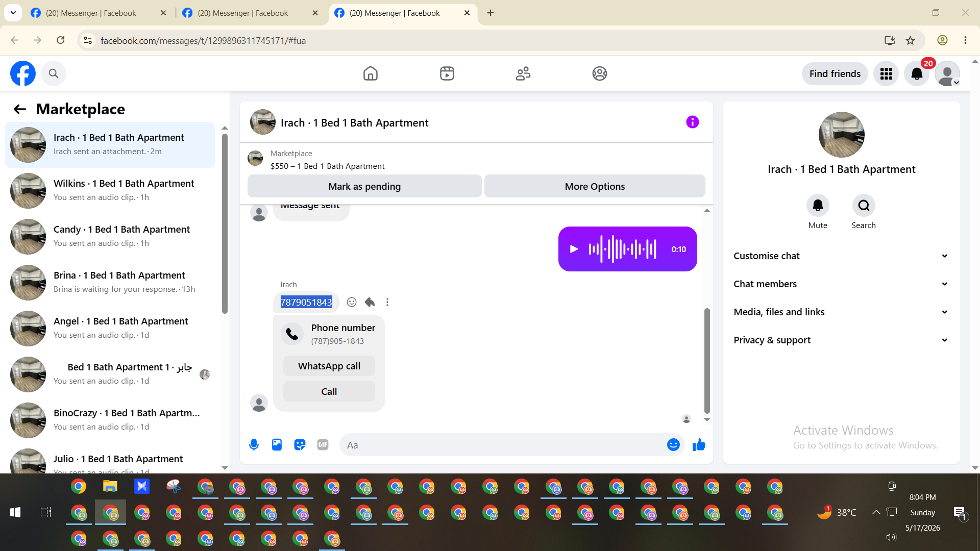This screenshot has height=551, width=980.
Task: Record a voice clip with microphone icon
Action: pyautogui.click(x=254, y=445)
